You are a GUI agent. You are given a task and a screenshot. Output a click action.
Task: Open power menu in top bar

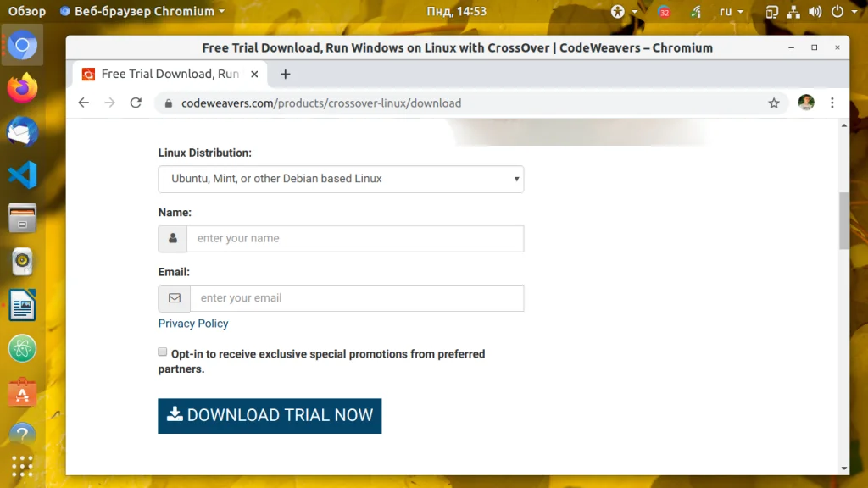point(837,12)
